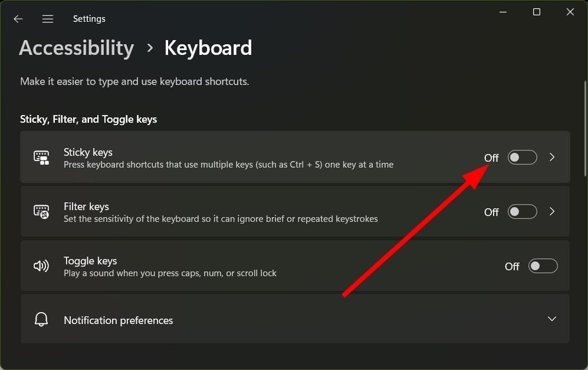Open Filter keys options chevron
This screenshot has width=588, height=370.
pos(552,212)
